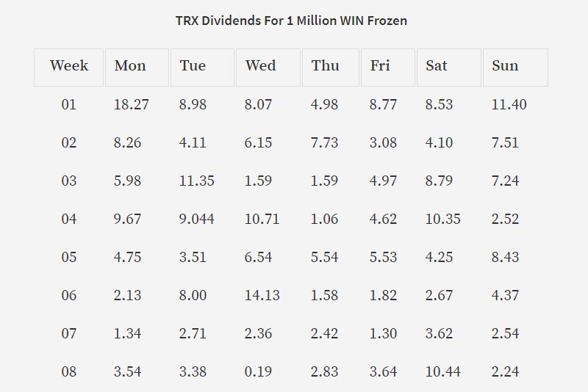This screenshot has width=588, height=392.
Task: Select the week 07 row label
Action: point(69,333)
